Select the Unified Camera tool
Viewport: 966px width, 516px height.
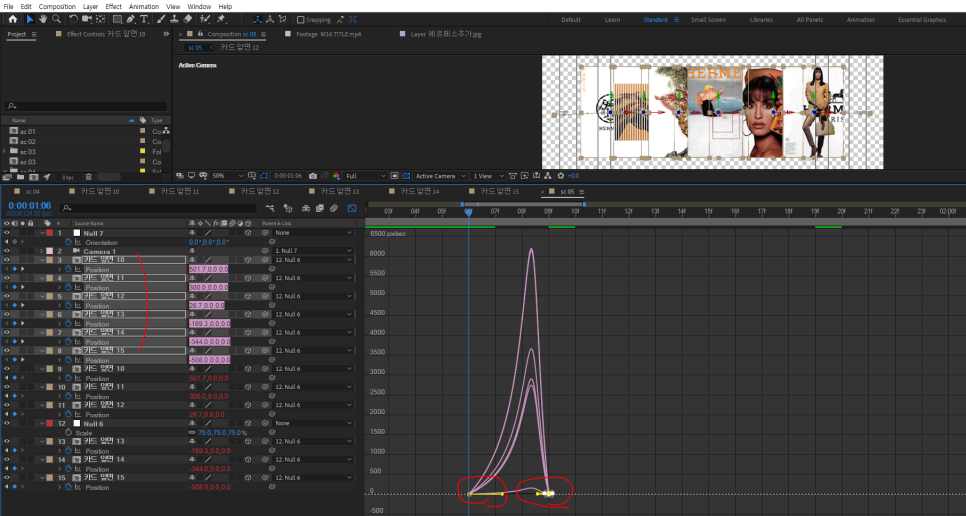pos(87,19)
